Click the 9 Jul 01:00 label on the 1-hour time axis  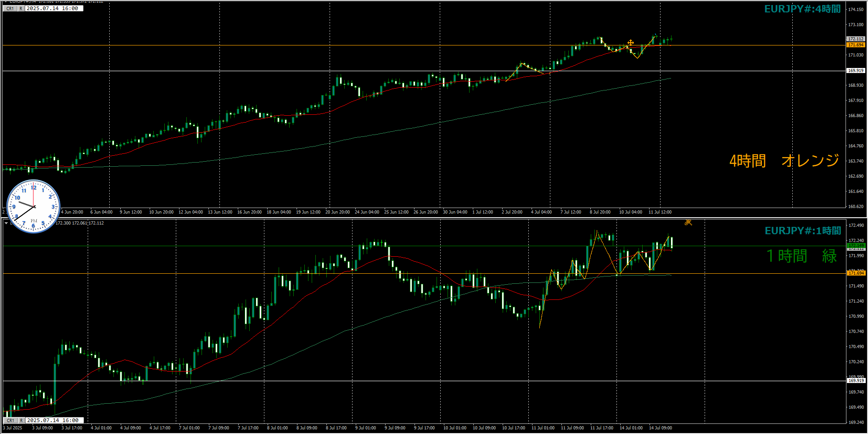(365, 428)
